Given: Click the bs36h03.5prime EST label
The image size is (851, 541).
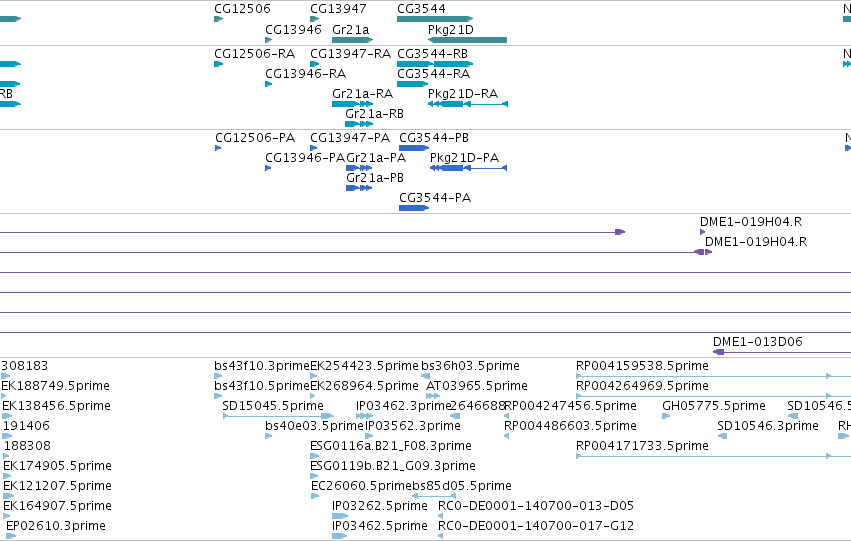Looking at the screenshot, I should coord(471,366).
